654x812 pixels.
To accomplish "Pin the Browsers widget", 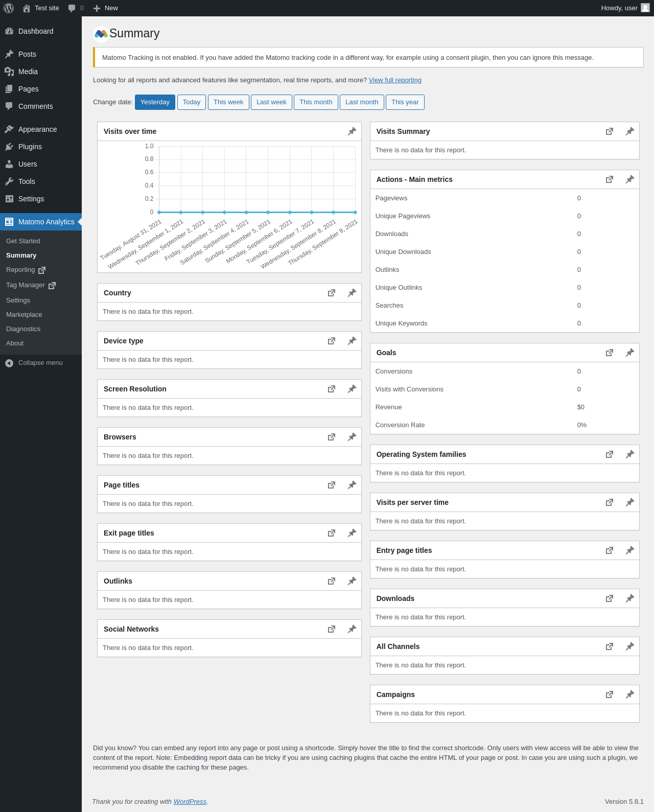I will point(352,437).
